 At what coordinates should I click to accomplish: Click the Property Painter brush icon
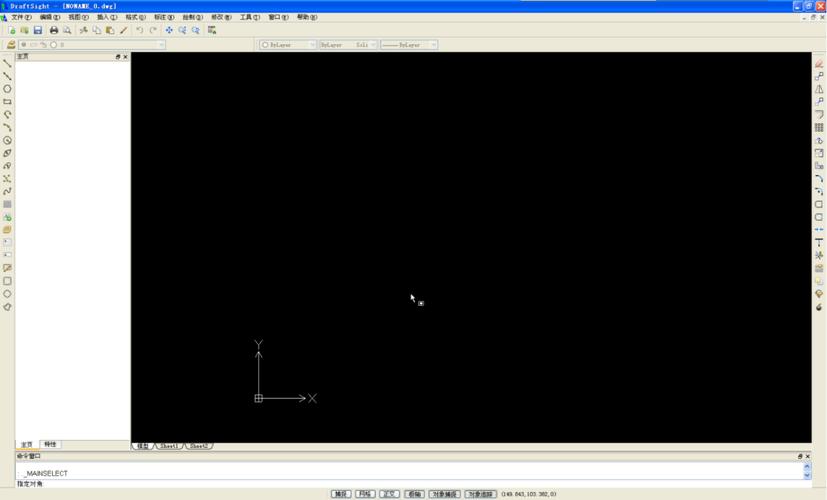(x=123, y=31)
